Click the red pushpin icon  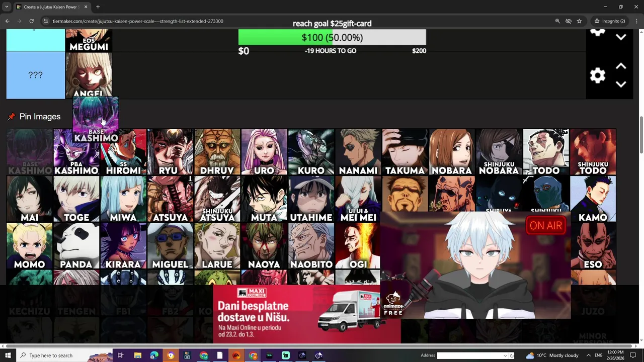11,117
